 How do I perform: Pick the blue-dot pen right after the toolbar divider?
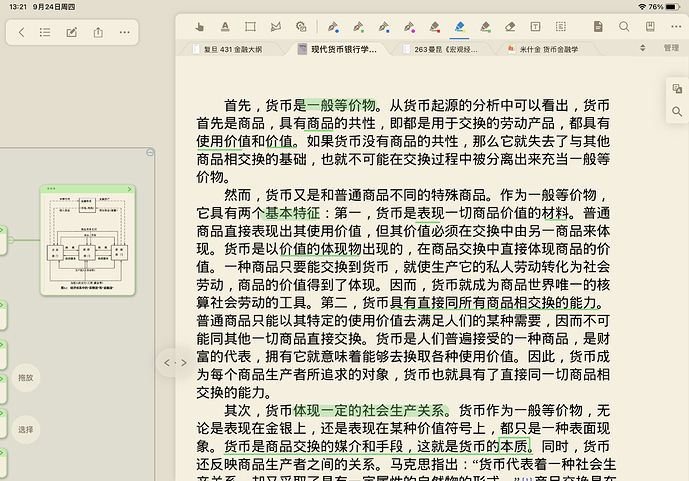333,27
